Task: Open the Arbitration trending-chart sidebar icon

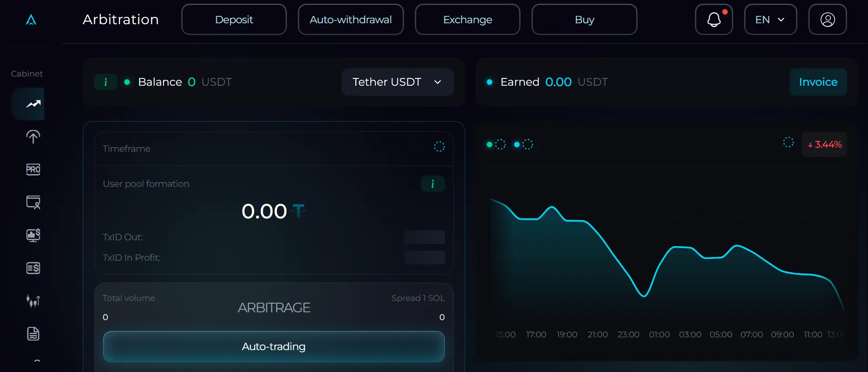Action: pos(33,104)
